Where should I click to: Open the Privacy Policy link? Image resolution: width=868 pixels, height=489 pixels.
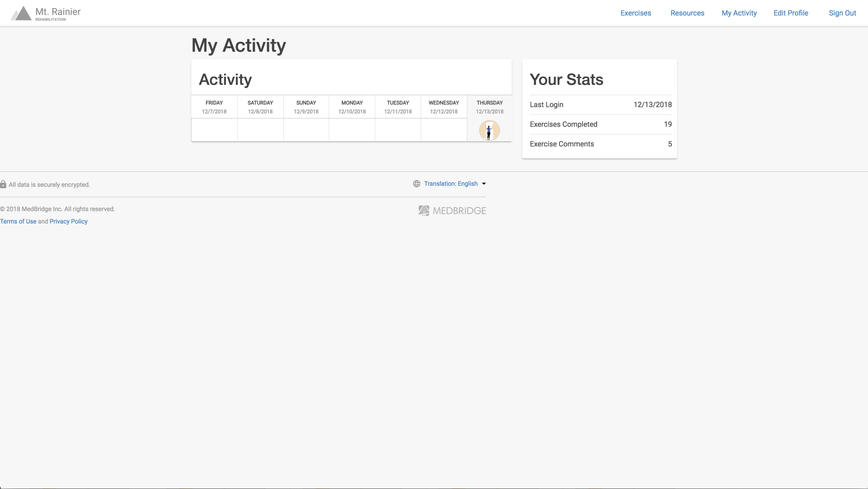click(x=68, y=221)
